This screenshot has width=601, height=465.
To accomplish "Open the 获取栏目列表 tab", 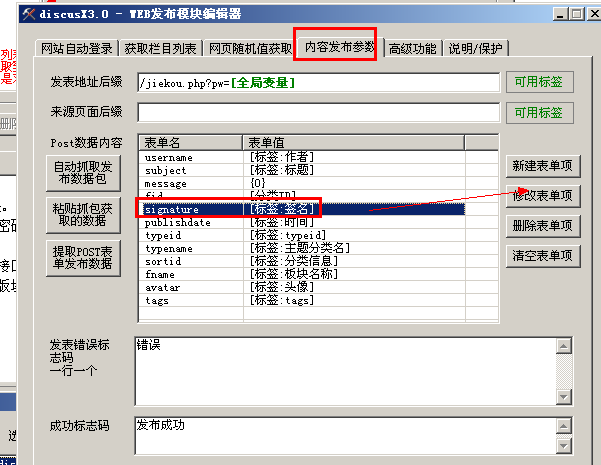I will coord(160,49).
